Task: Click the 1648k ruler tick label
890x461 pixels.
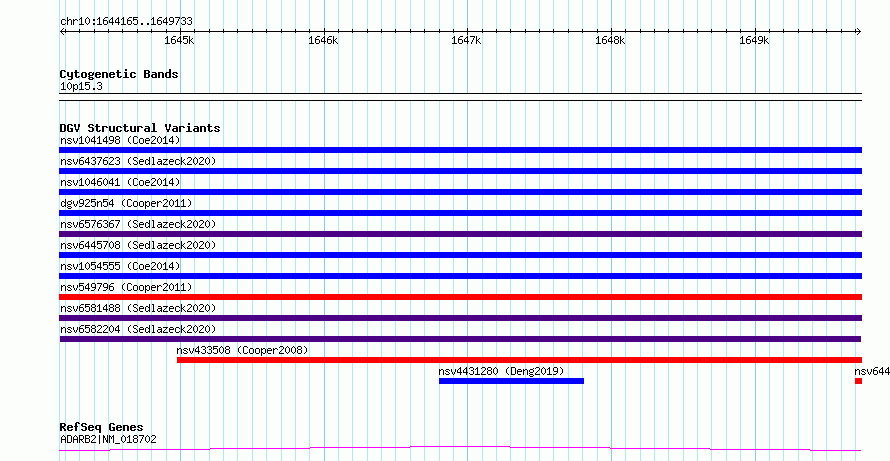Action: (x=610, y=41)
